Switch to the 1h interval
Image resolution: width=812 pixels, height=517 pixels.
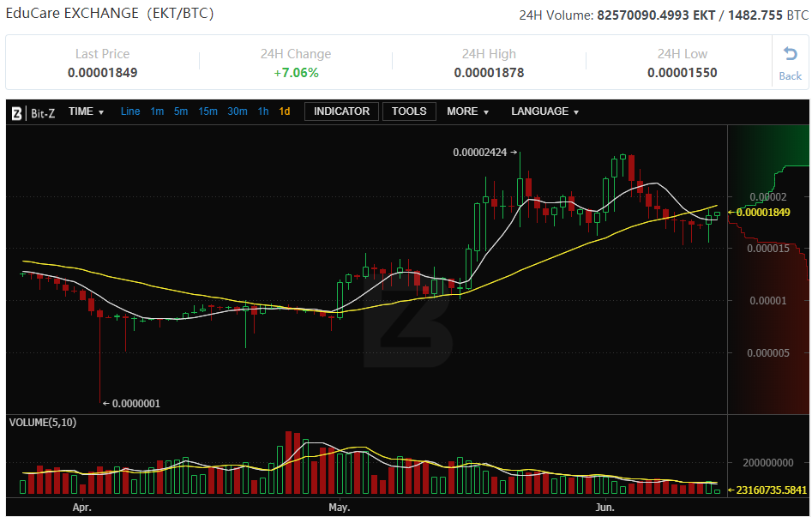[263, 111]
